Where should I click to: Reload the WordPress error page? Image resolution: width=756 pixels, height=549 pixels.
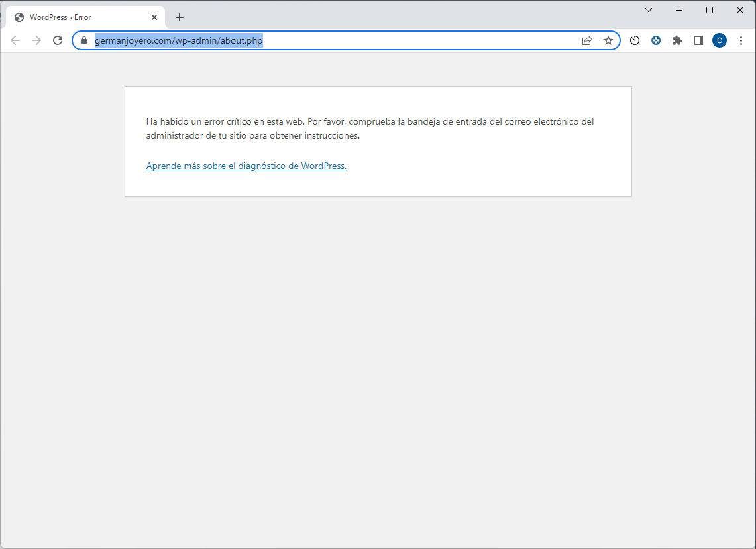(x=58, y=40)
